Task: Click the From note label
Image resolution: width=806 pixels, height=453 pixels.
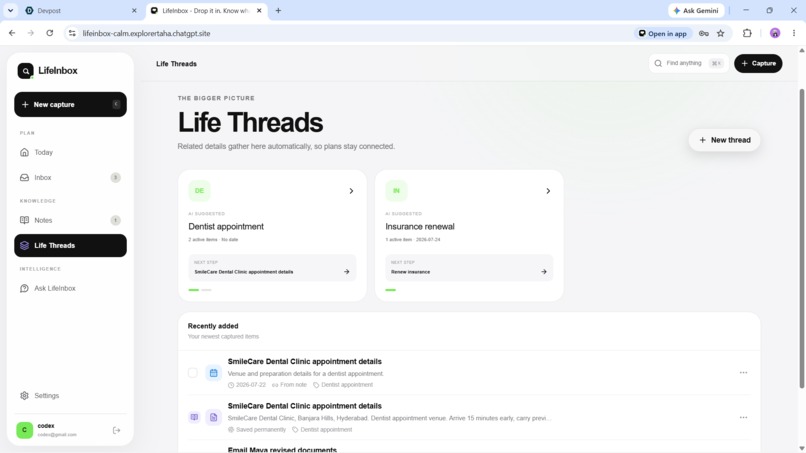Action: pos(289,385)
